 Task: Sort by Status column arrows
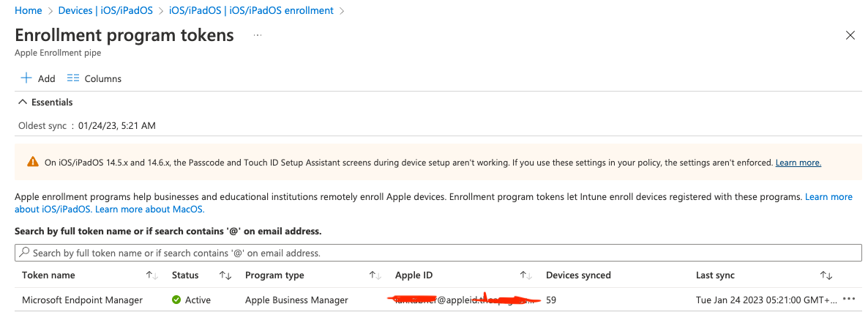(x=225, y=275)
